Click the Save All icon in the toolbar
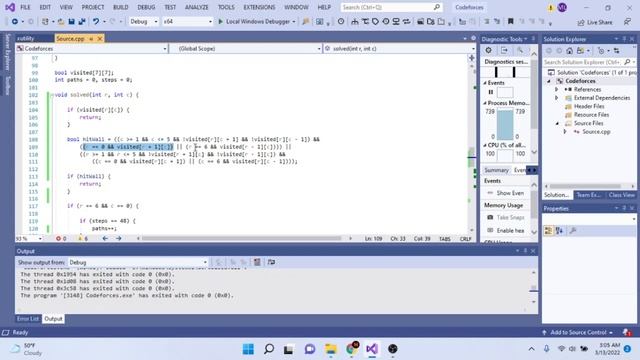This screenshot has height=360, width=640. (82, 22)
